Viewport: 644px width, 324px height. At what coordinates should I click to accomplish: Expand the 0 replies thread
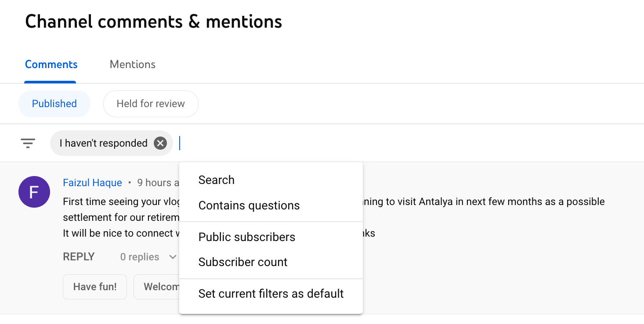tap(148, 257)
